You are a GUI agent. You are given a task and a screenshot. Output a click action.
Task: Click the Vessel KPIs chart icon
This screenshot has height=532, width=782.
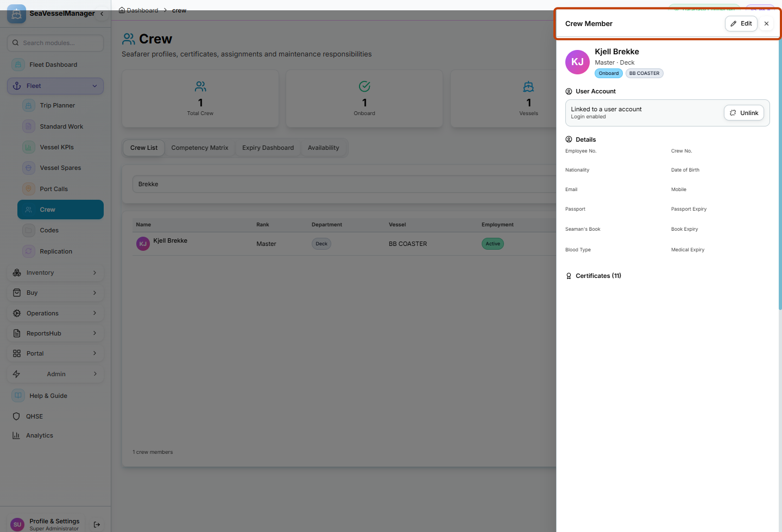tap(29, 147)
